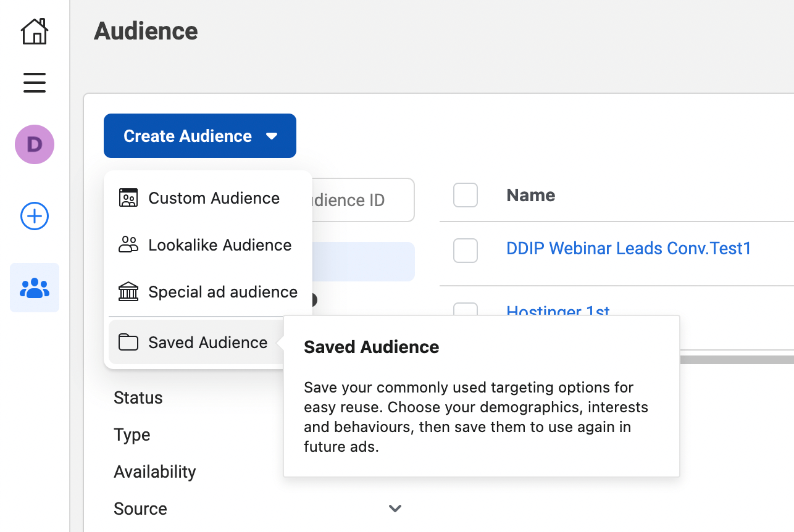Open the hamburger menu icon
Screen dimensions: 794x532
pos(35,82)
